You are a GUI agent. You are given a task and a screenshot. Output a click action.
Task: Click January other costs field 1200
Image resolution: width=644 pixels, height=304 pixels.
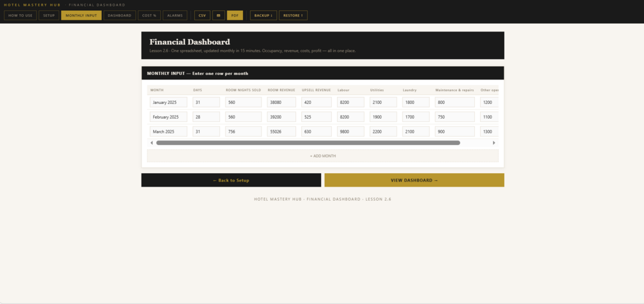pos(489,102)
